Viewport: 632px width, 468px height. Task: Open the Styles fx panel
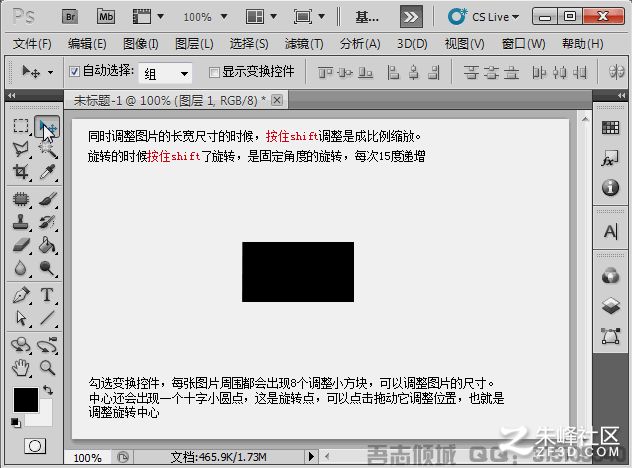[x=610, y=158]
